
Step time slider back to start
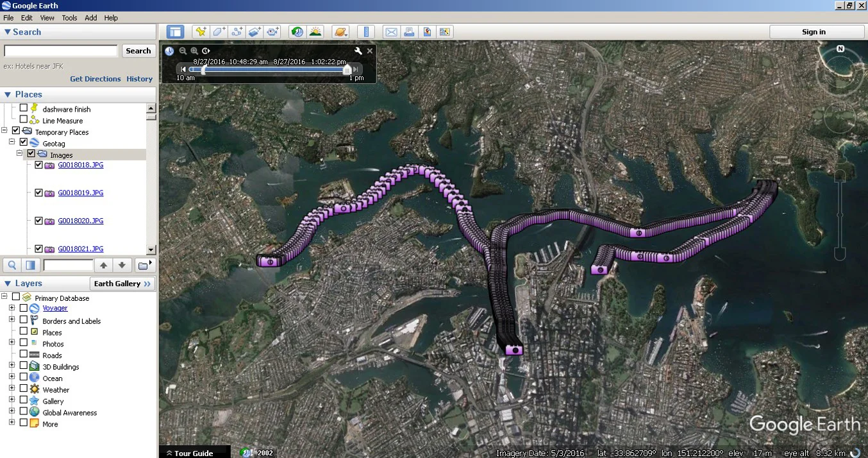tap(183, 69)
